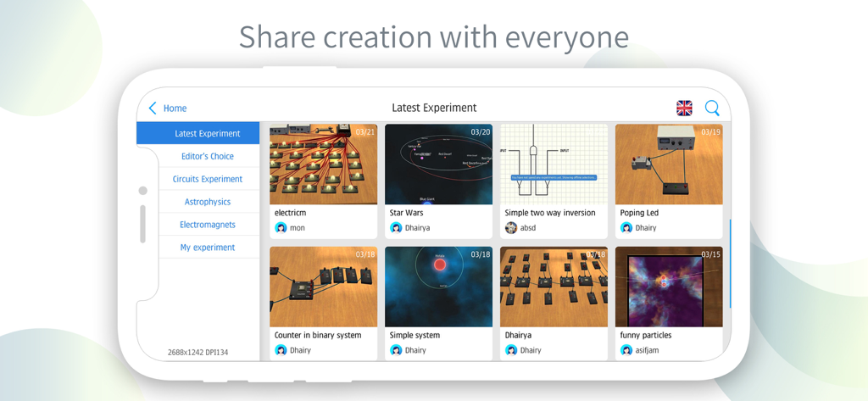Click the 2688x1242 DPI134 resolution label
This screenshot has height=401, width=868.
click(198, 353)
